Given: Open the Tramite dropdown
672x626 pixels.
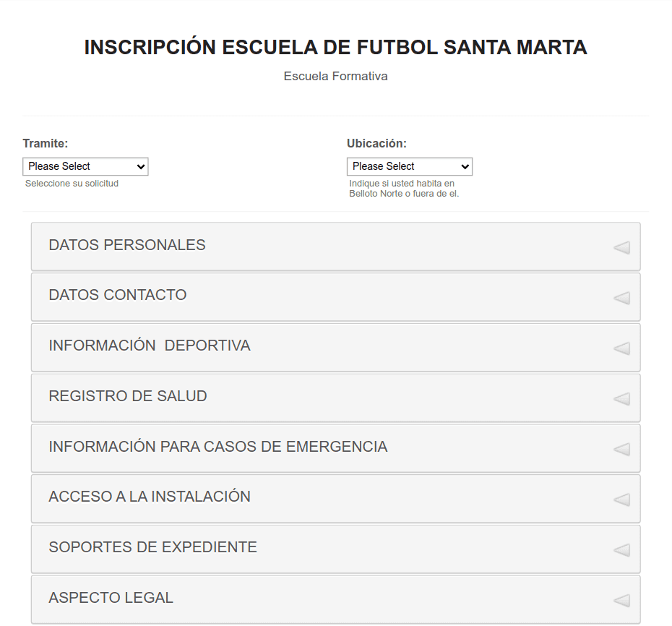Looking at the screenshot, I should click(85, 166).
